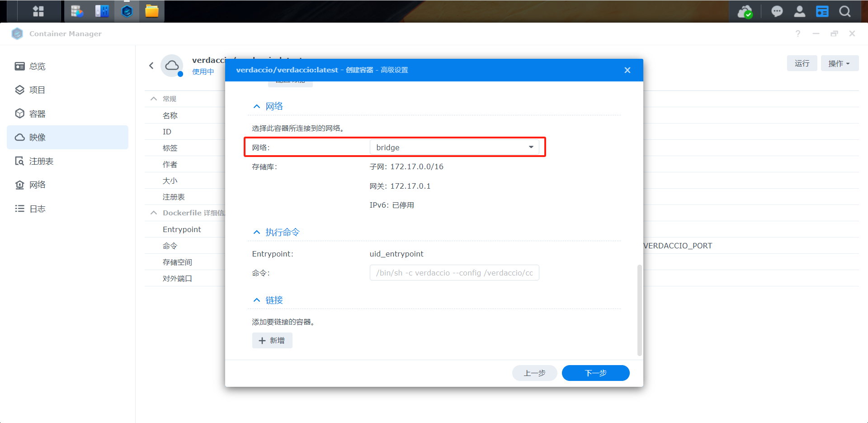Click the Entrypoint row in image details
Screen dimensions: 868x423
tap(185, 229)
